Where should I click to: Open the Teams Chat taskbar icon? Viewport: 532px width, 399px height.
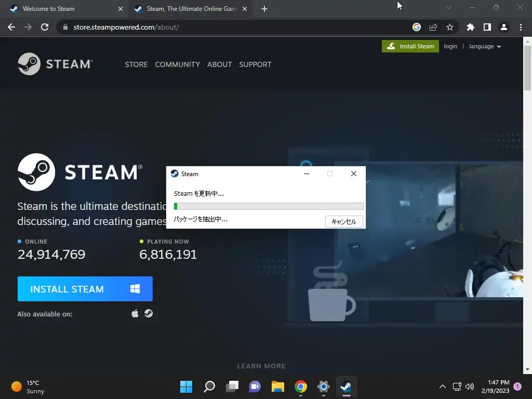[x=255, y=387]
